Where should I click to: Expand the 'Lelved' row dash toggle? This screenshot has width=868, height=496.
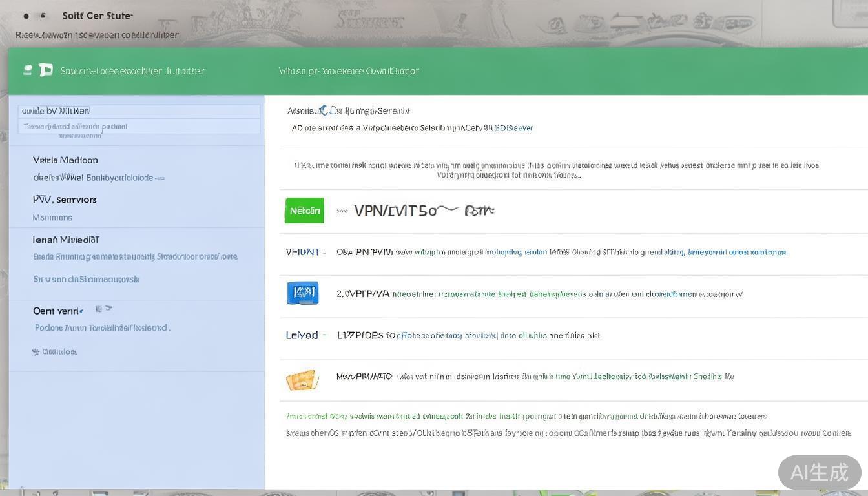pyautogui.click(x=324, y=335)
